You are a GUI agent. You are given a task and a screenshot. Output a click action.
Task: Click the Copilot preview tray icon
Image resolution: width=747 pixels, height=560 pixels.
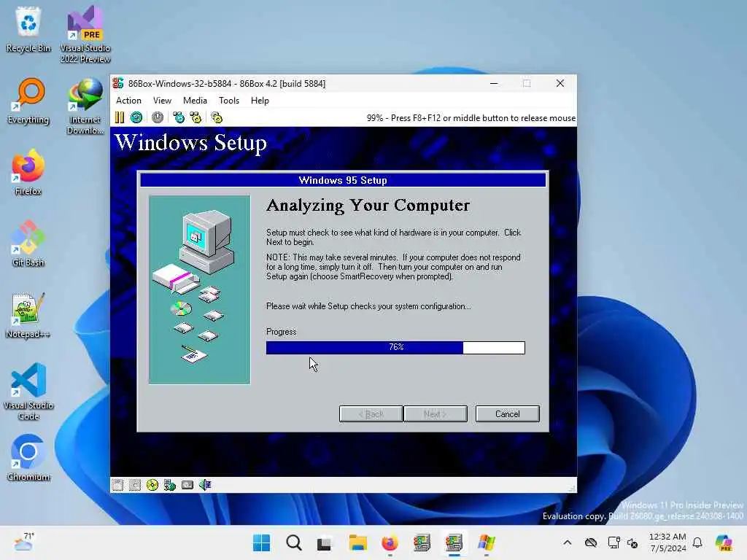point(724,542)
